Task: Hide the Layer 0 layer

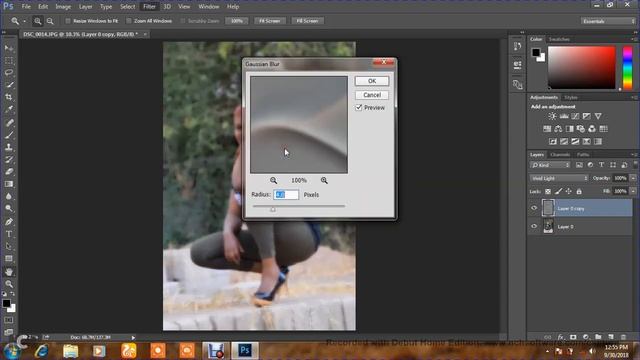Action: click(x=534, y=226)
